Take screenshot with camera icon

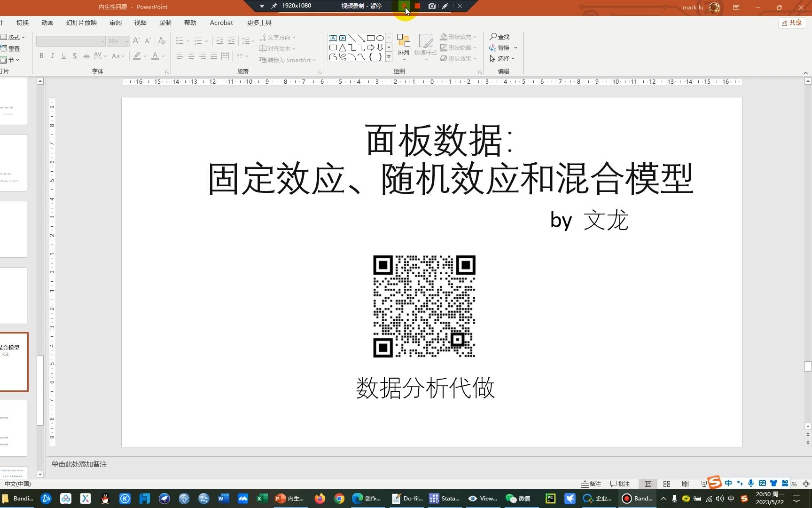pyautogui.click(x=432, y=6)
